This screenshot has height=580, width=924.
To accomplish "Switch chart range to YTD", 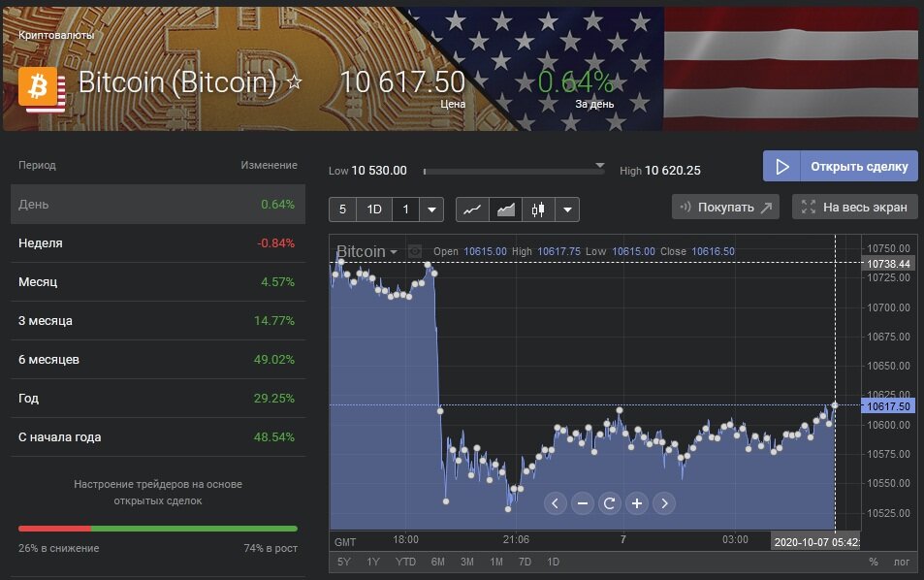I will pyautogui.click(x=405, y=562).
